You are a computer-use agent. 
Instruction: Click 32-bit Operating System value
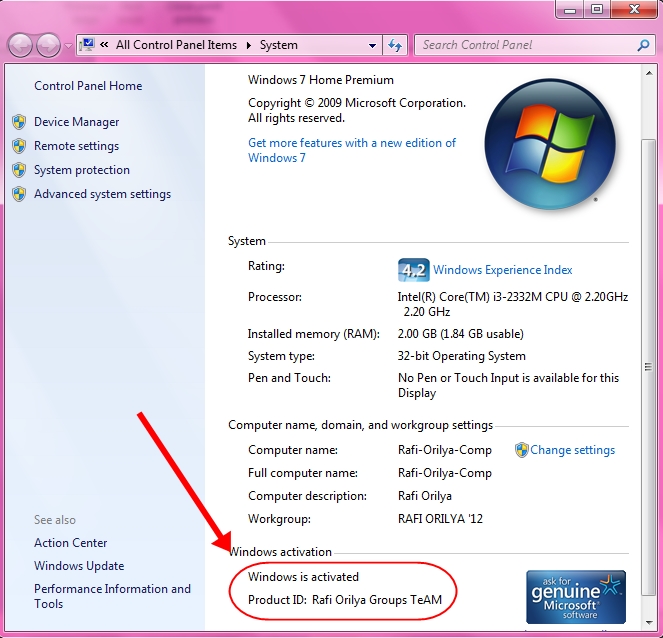pos(461,356)
